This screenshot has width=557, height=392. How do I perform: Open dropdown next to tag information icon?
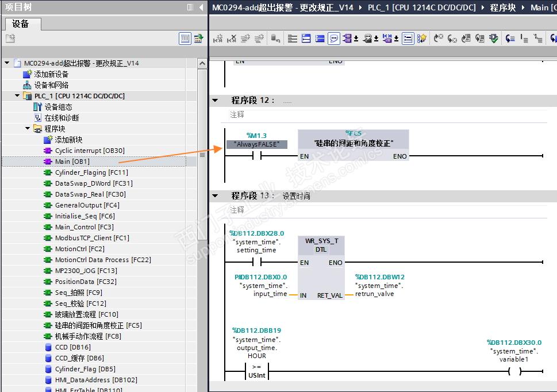[376, 39]
